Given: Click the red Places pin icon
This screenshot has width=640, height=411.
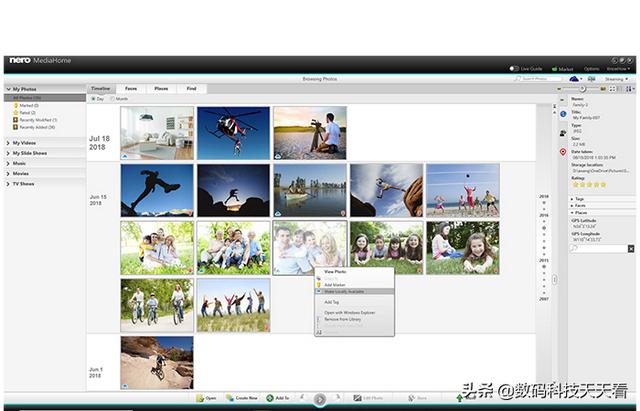Looking at the screenshot, I should [562, 152].
